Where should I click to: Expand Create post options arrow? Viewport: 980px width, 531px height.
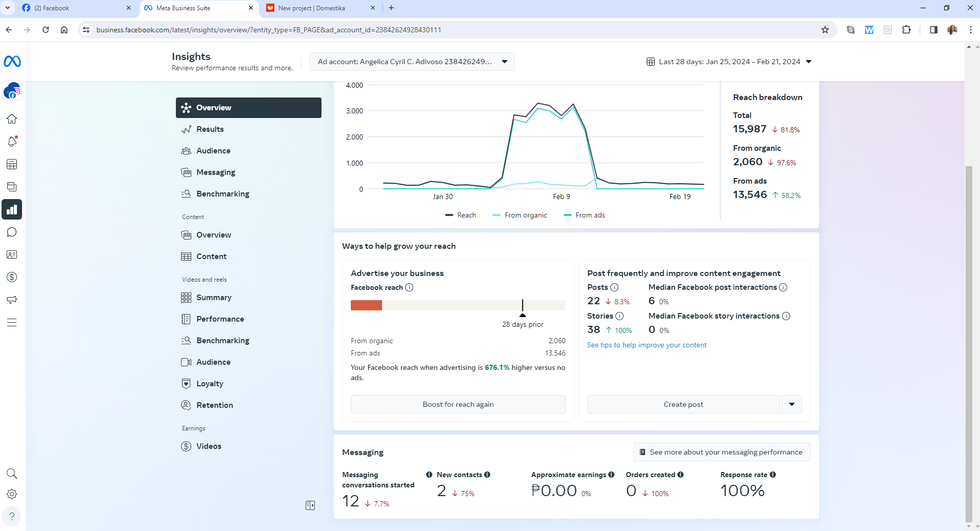pos(792,404)
